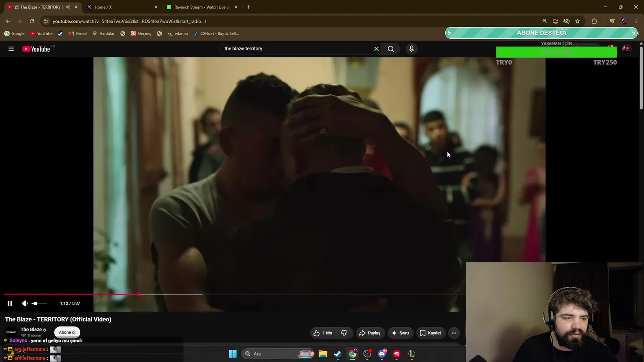Open the CSFloat - Buy & Sell bookmark
Viewport: 644px width, 362px height.
[216, 34]
